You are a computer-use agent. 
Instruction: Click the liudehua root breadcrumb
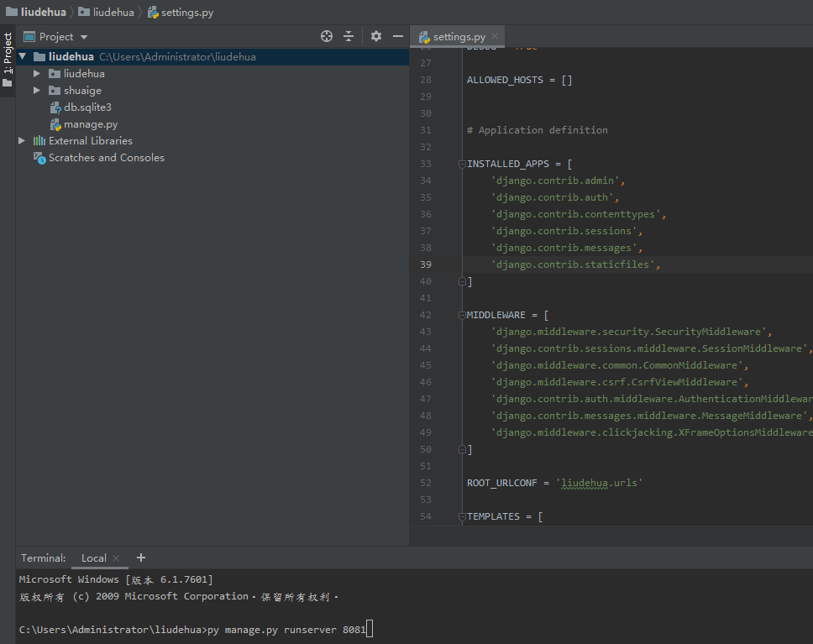click(x=36, y=12)
